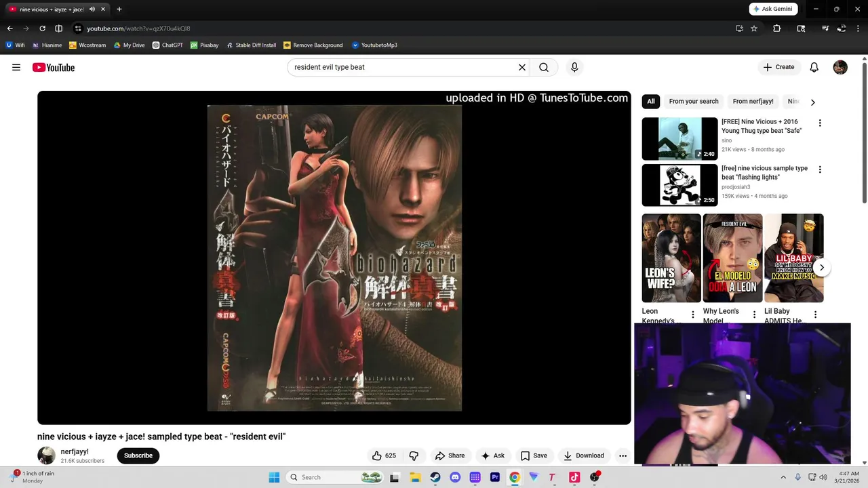Share the video
This screenshot has width=868, height=488.
coord(450,455)
